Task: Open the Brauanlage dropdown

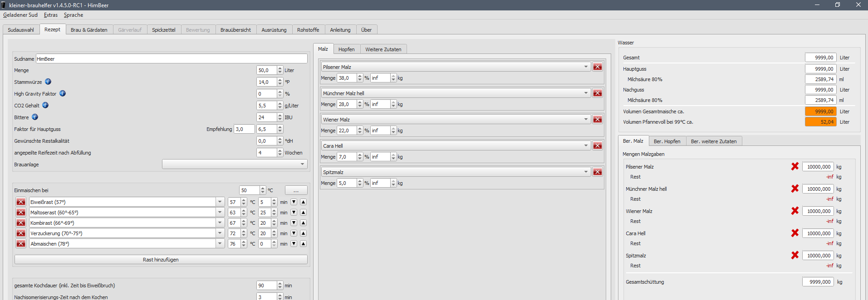Action: (235, 165)
